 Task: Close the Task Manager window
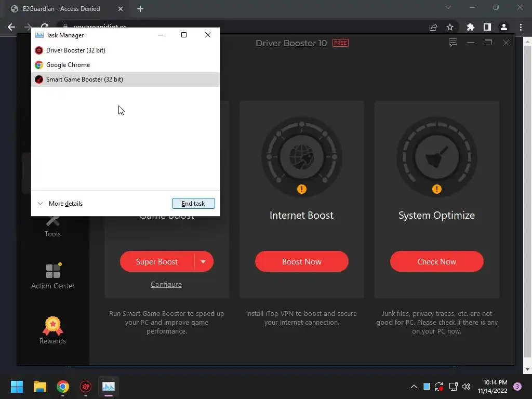coord(208,35)
